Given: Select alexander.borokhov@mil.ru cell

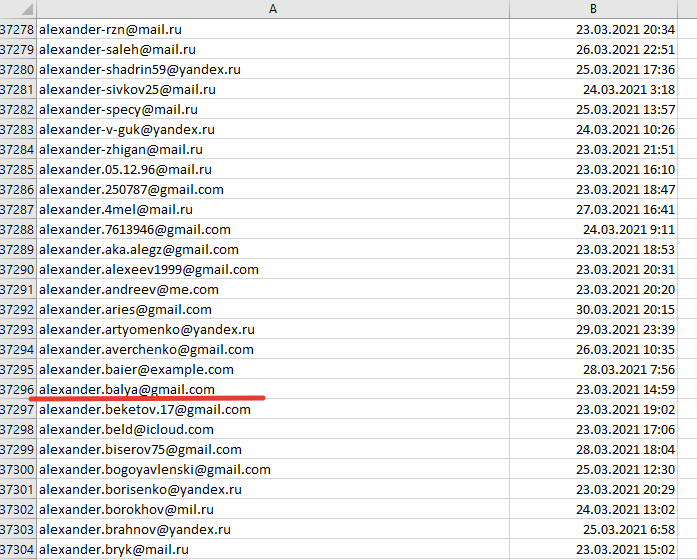Looking at the screenshot, I should click(x=128, y=510).
